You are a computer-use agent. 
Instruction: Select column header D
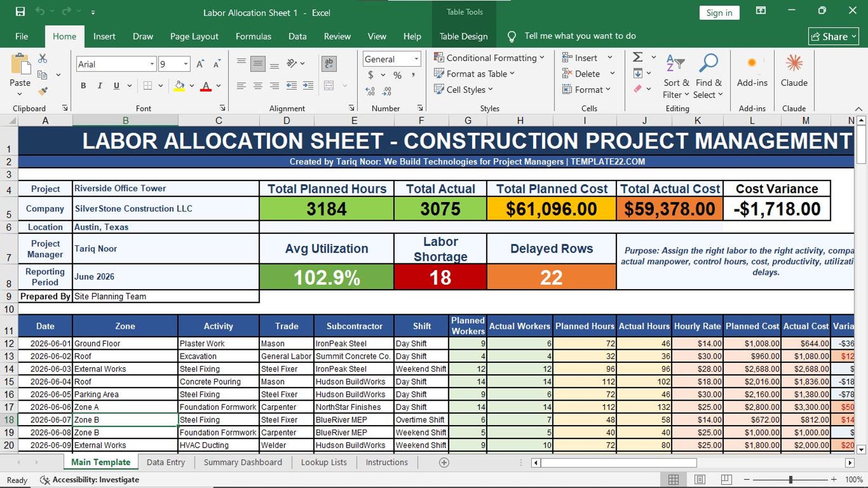tap(286, 120)
